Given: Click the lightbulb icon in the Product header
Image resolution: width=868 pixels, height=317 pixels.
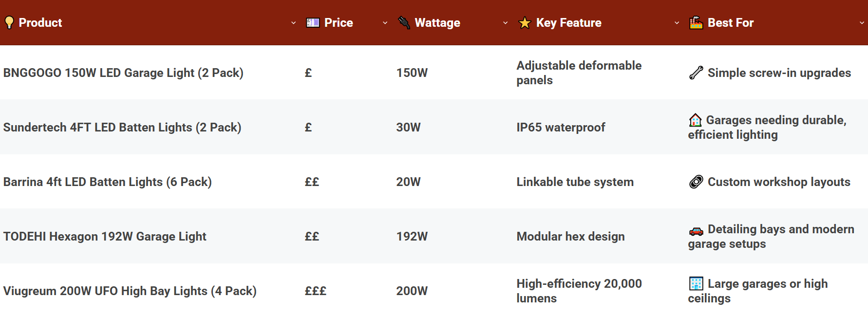Looking at the screenshot, I should click(x=9, y=22).
